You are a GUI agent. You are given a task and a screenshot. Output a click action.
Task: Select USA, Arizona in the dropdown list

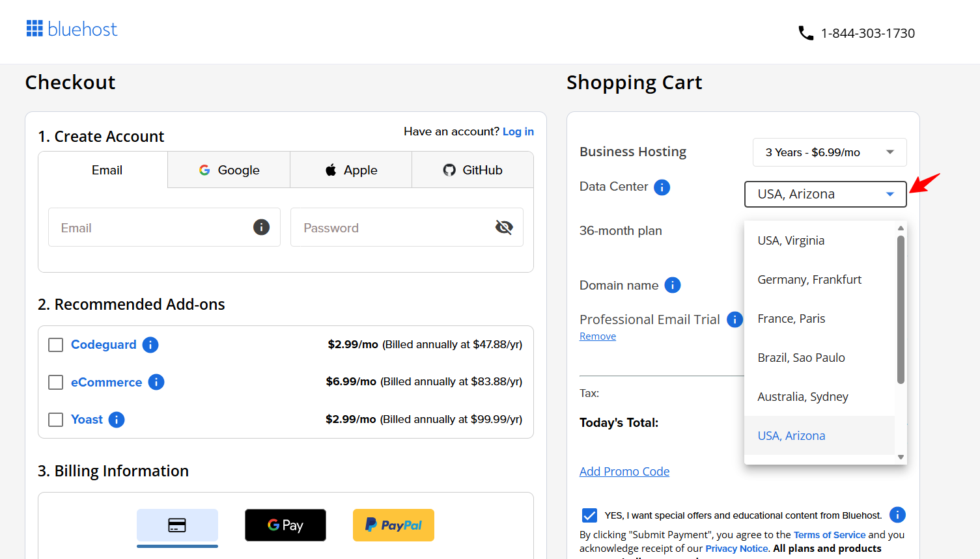click(819, 435)
